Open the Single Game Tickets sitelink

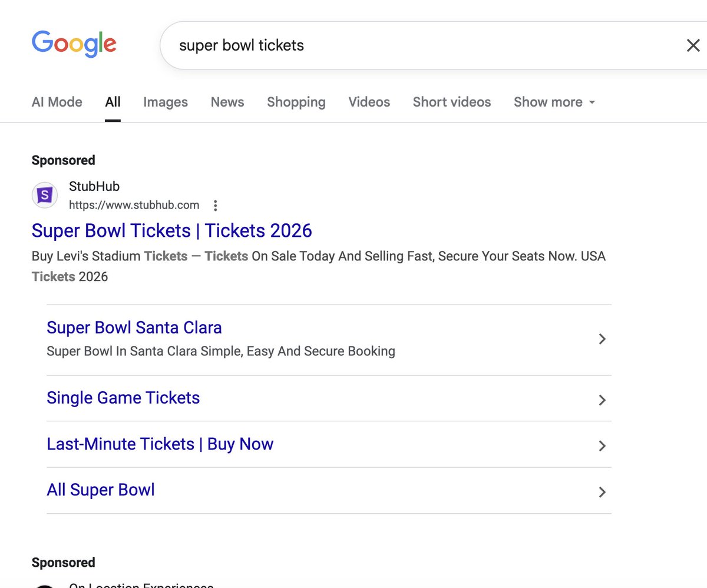(x=123, y=398)
